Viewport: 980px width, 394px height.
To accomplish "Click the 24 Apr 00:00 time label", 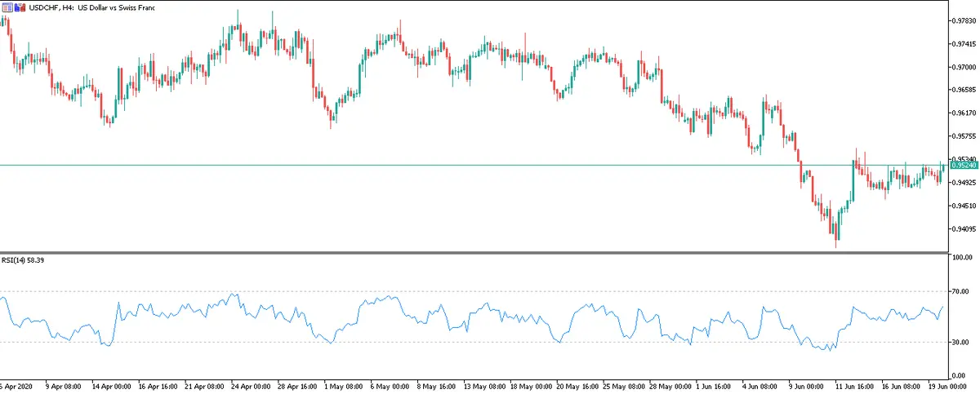I will pyautogui.click(x=250, y=386).
